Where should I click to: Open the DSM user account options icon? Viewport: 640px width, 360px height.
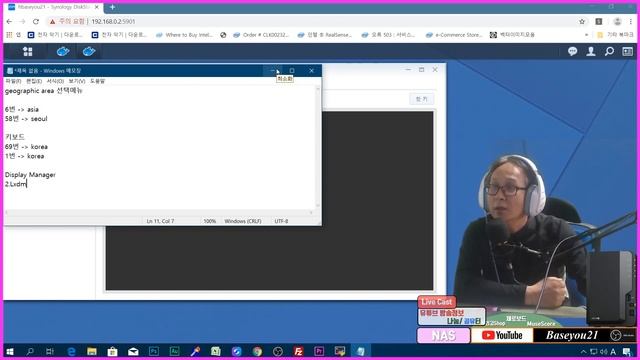(x=591, y=51)
